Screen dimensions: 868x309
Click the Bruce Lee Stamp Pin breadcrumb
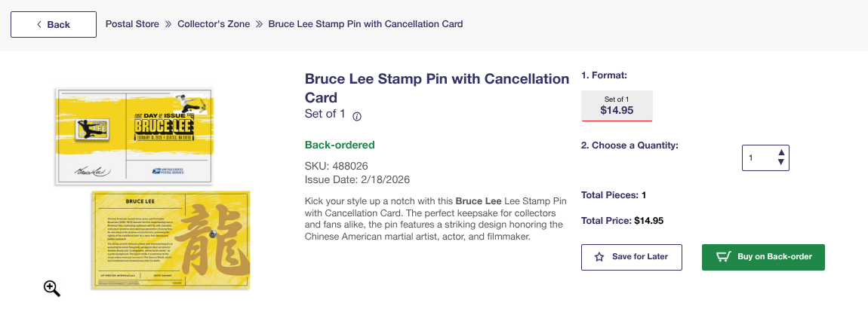(x=365, y=24)
